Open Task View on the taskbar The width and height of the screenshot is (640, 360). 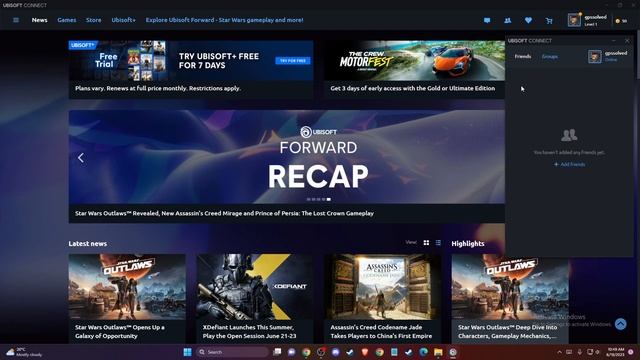pyautogui.click(x=277, y=352)
